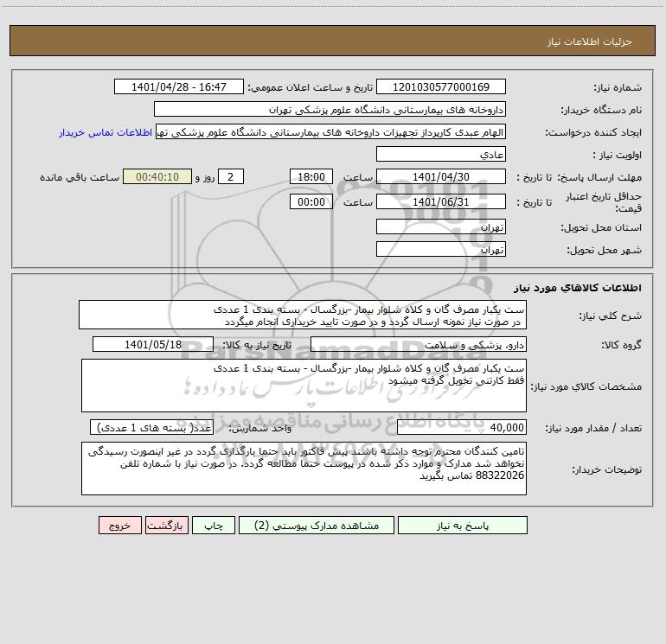
Task: Click the label مشخصات کالای مورد نیاز:
Action: [586, 386]
